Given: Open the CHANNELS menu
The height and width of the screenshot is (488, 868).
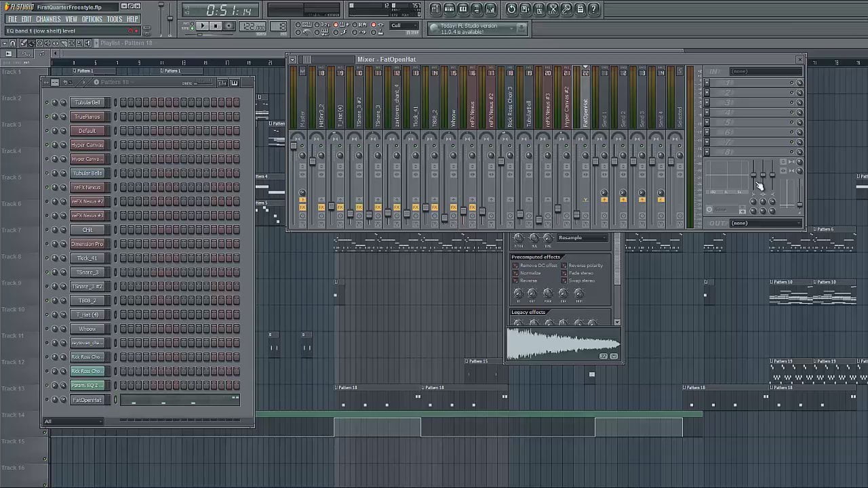Looking at the screenshot, I should pyautogui.click(x=48, y=19).
